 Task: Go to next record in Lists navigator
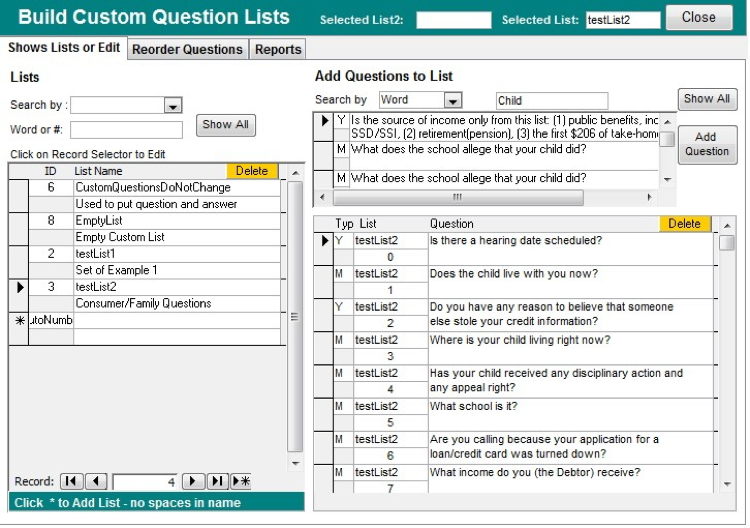194,481
